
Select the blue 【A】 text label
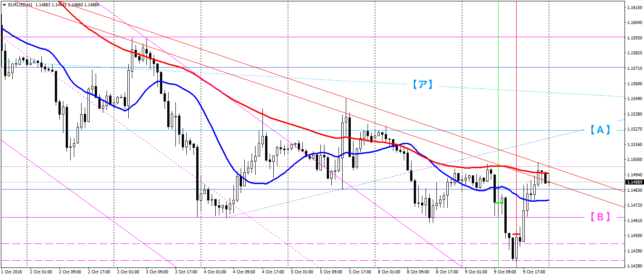click(600, 130)
